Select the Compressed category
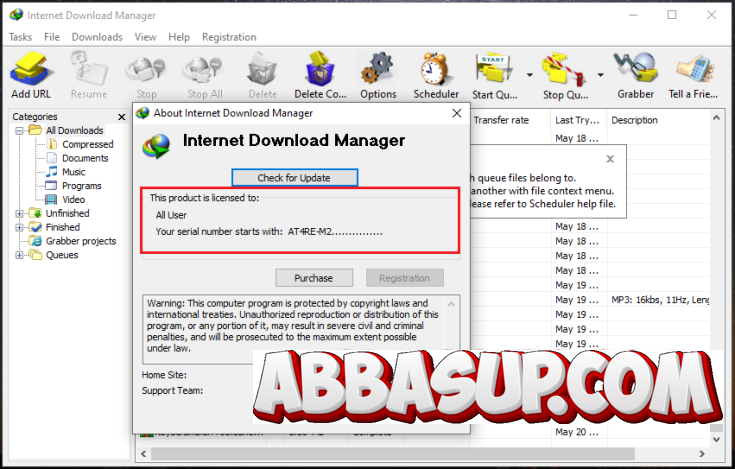 (88, 144)
